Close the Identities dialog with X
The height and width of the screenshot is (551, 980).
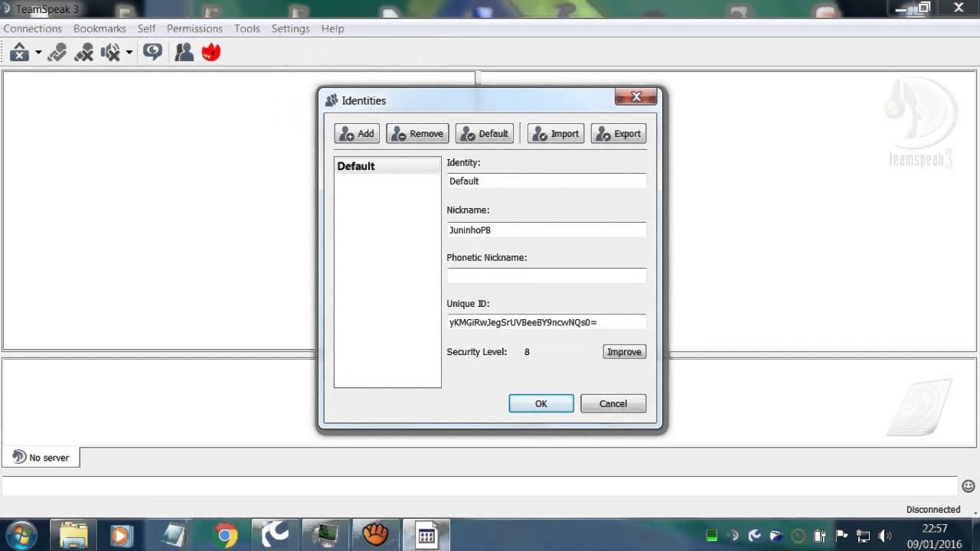point(636,96)
